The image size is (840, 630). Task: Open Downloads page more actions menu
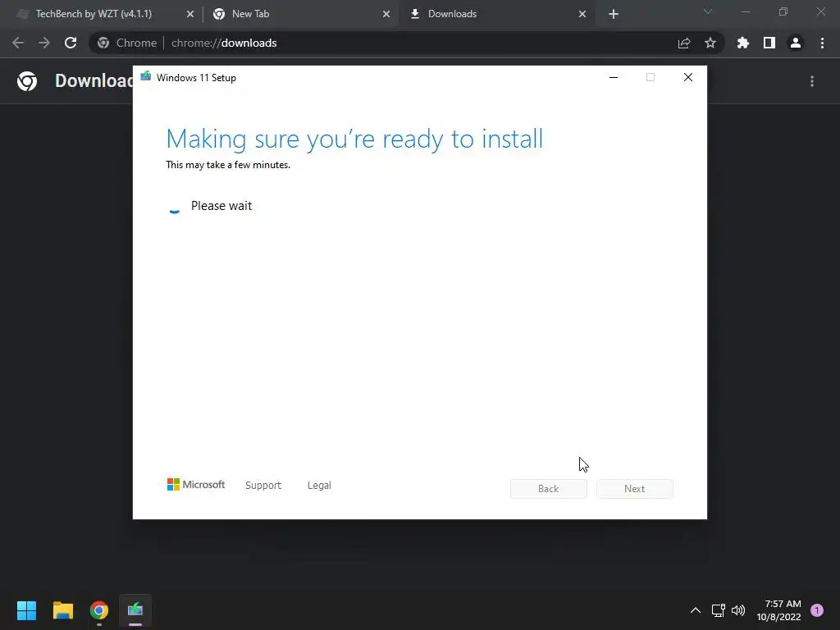point(812,81)
